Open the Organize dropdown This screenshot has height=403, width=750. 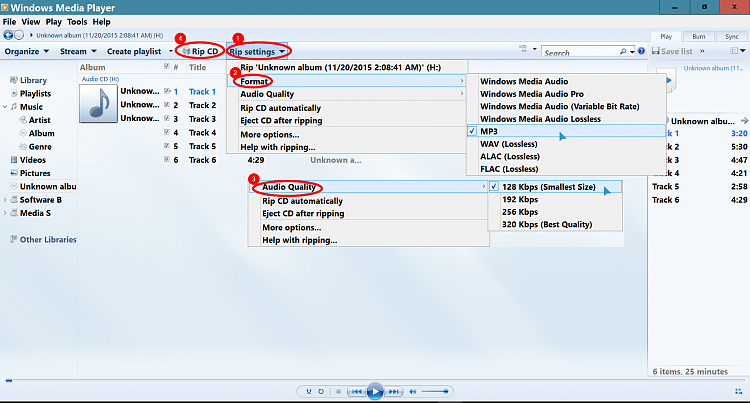pos(27,51)
